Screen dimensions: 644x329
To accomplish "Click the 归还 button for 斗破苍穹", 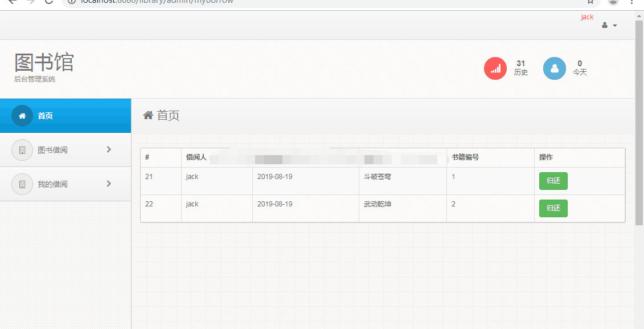I will pyautogui.click(x=553, y=181).
